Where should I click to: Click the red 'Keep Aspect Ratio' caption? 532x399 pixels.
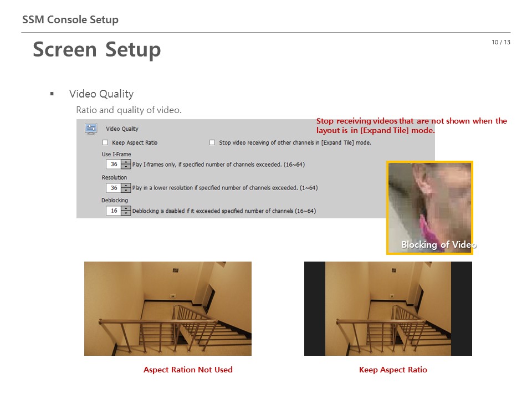tap(393, 370)
